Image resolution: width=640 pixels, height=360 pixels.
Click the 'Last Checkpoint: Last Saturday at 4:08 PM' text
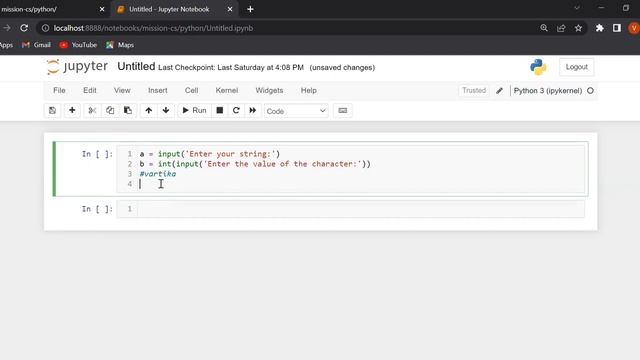coord(231,68)
